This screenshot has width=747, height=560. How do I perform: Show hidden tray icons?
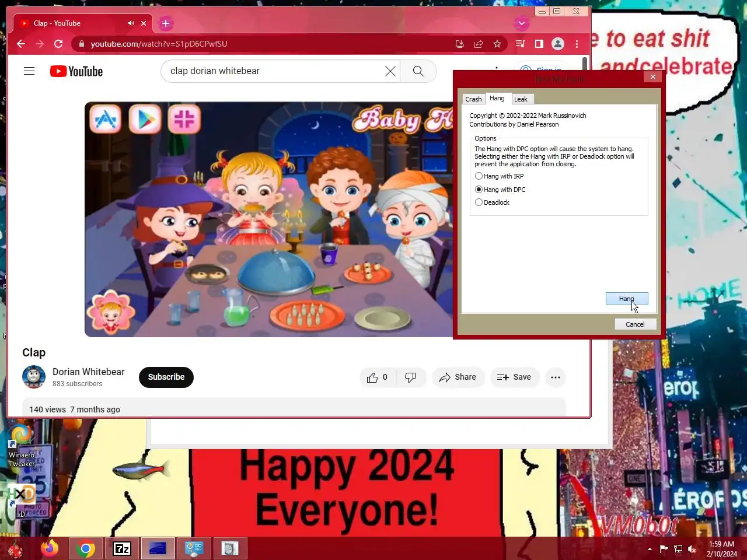(x=650, y=549)
